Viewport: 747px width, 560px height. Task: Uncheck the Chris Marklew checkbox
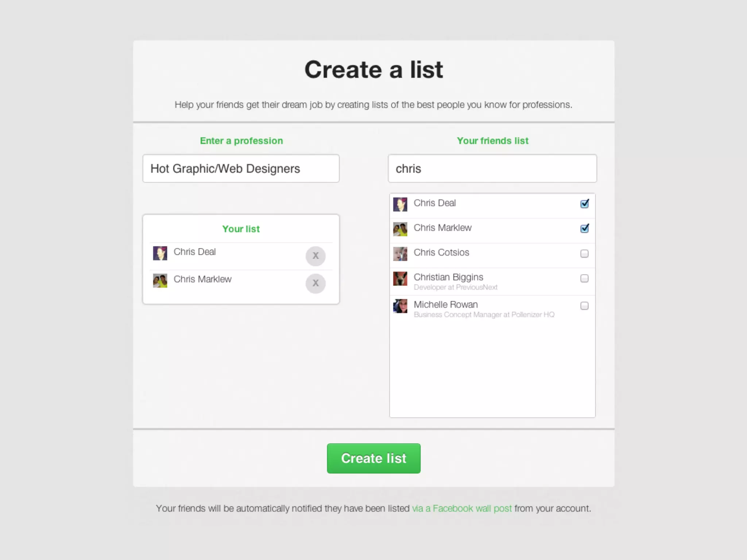tap(584, 229)
